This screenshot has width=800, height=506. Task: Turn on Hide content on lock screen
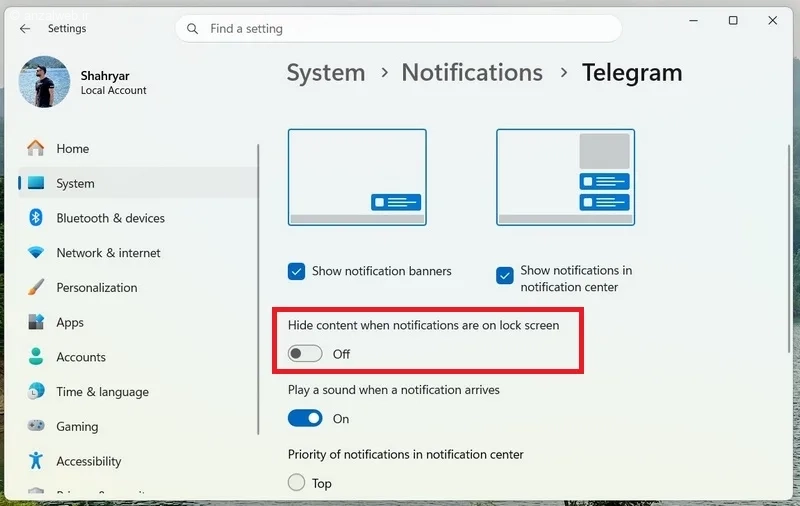pyautogui.click(x=305, y=353)
